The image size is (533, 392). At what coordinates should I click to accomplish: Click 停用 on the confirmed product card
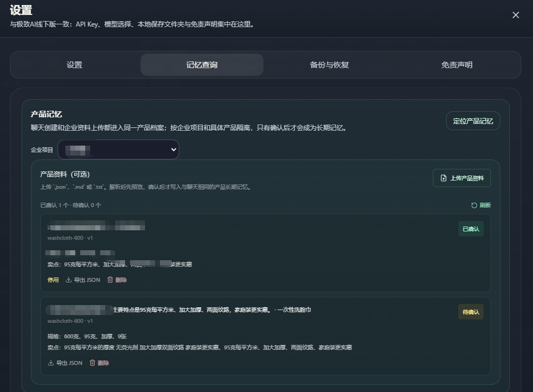[53, 280]
